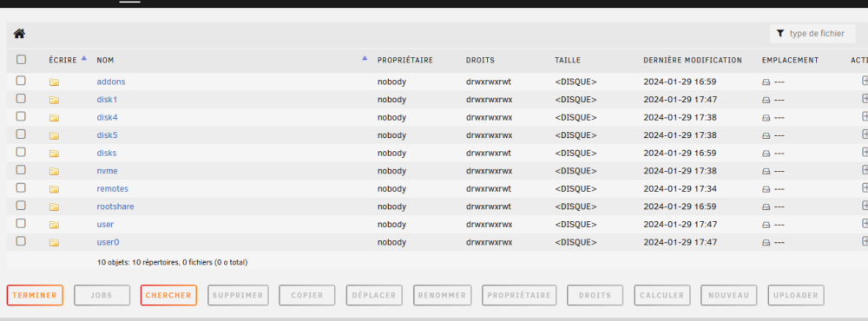This screenshot has height=321, width=868.
Task: Check the addons row checkbox
Action: [21, 81]
